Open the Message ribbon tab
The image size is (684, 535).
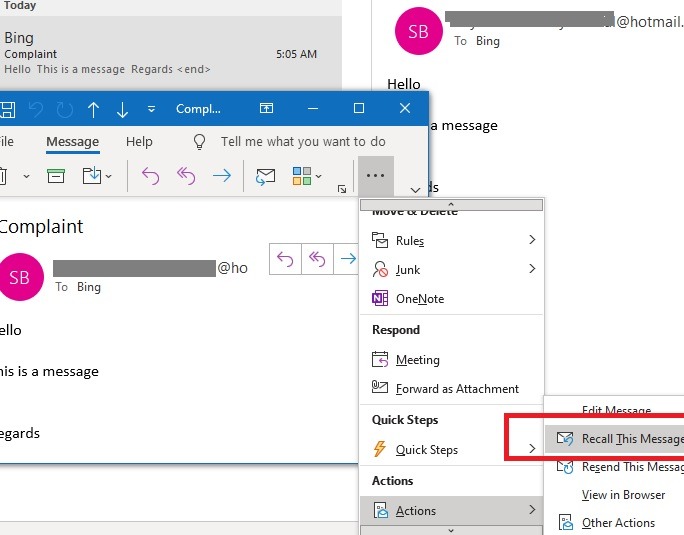72,142
